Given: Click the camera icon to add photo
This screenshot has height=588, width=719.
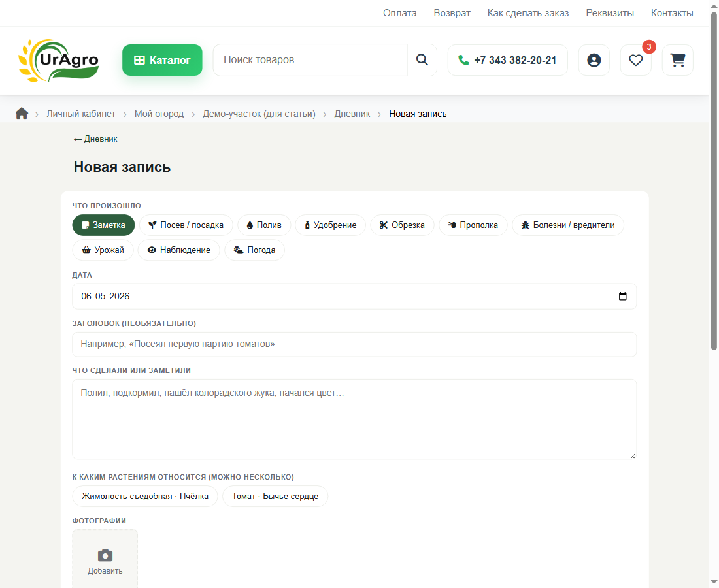Looking at the screenshot, I should (x=105, y=555).
